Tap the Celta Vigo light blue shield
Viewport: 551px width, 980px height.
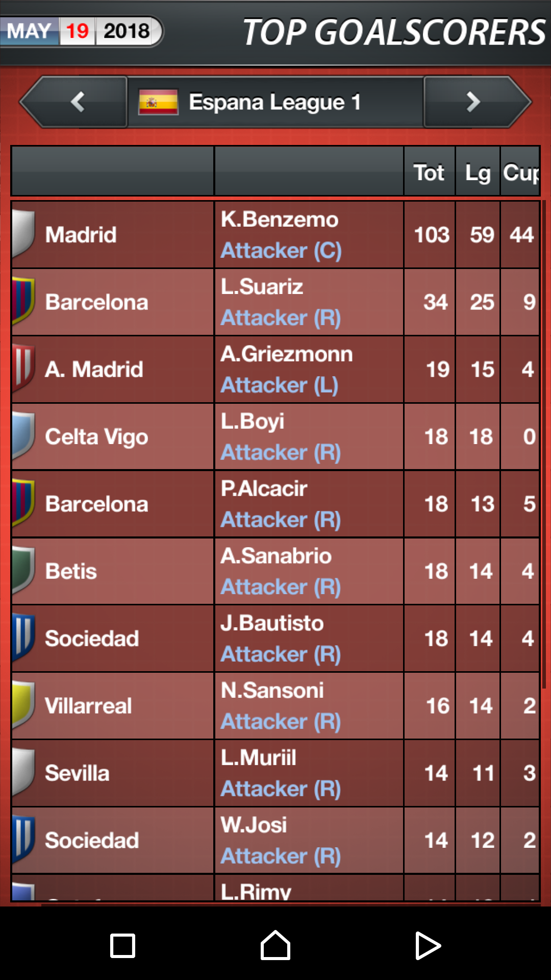tap(23, 435)
